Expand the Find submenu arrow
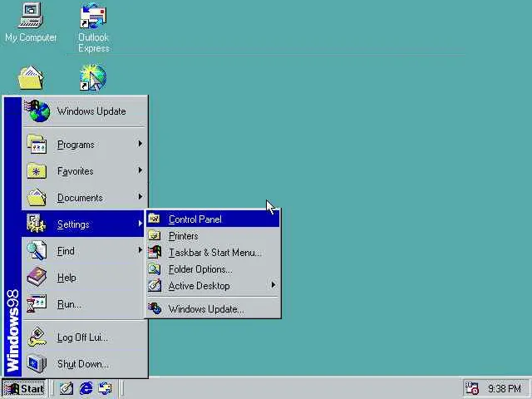This screenshot has width=532, height=399. [x=140, y=250]
